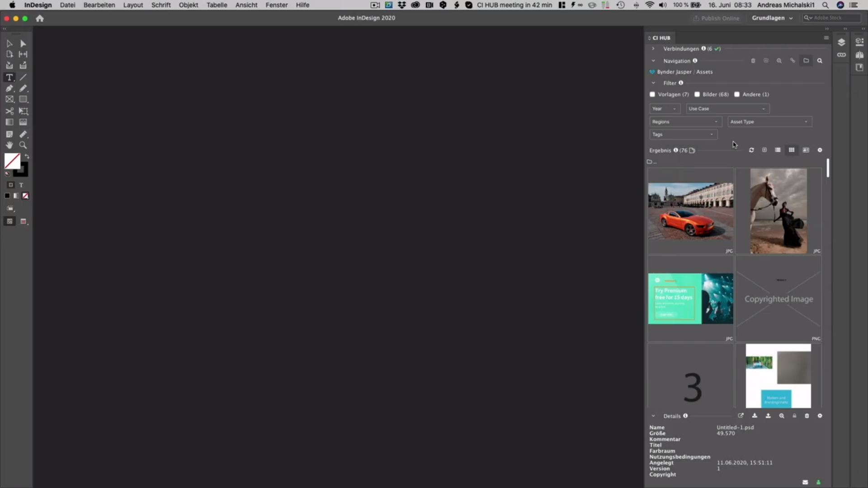Viewport: 868px width, 488px height.
Task: Check the Bilder (68) filter
Action: 697,94
